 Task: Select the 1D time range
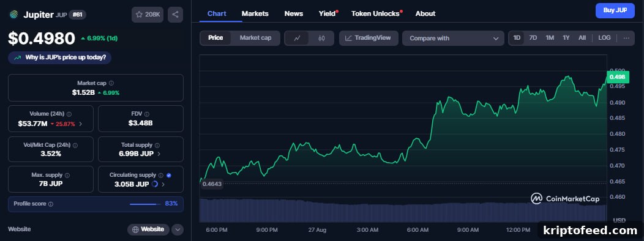point(517,38)
